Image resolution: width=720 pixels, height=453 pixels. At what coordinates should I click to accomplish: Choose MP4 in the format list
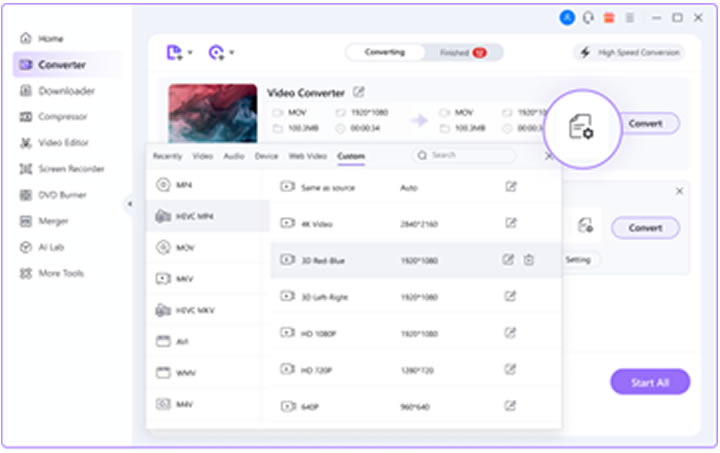pyautogui.click(x=208, y=185)
